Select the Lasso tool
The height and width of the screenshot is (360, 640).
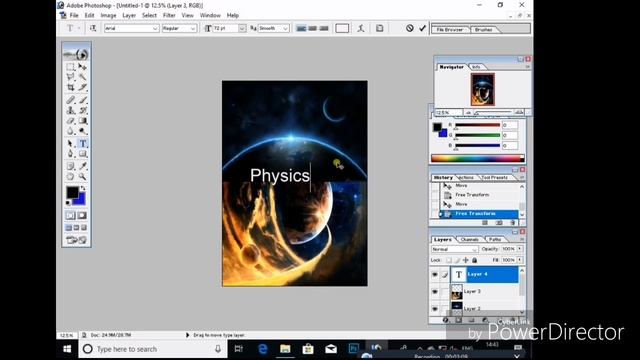70,77
